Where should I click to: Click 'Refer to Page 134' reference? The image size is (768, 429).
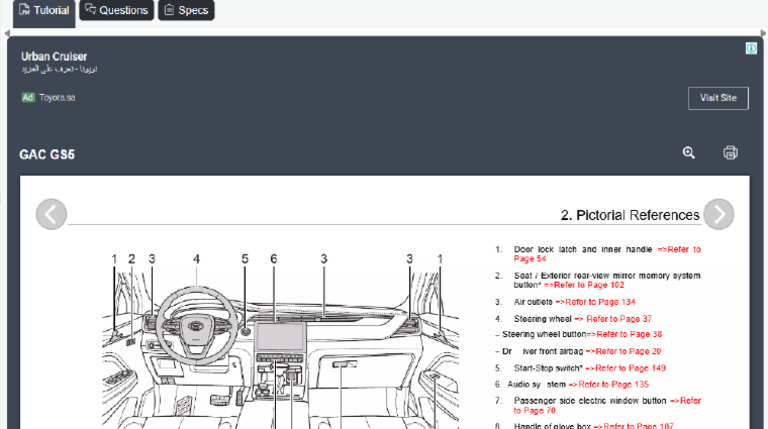[596, 302]
